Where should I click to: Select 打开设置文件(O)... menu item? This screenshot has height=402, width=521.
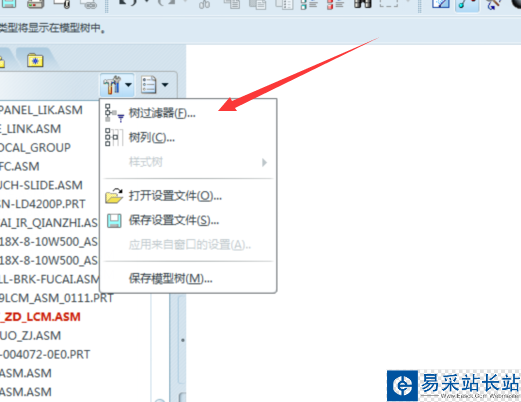188,196
